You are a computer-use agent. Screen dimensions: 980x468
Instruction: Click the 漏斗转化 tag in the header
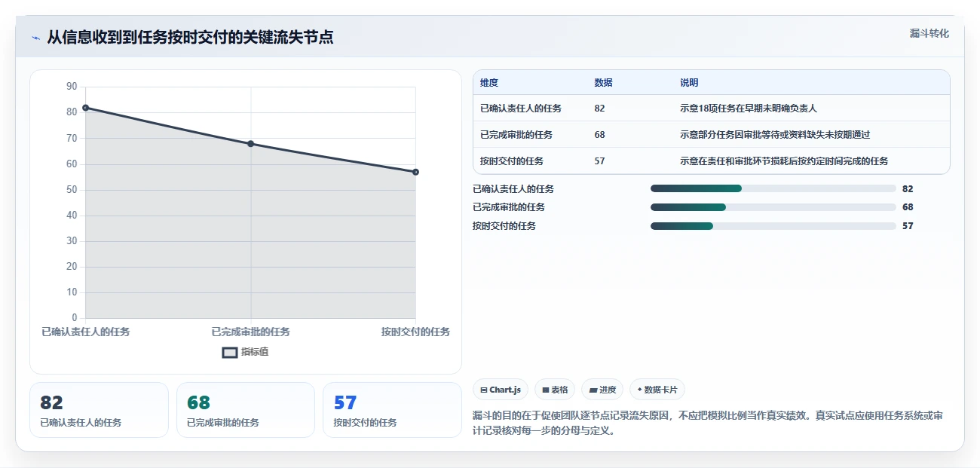pyautogui.click(x=929, y=34)
